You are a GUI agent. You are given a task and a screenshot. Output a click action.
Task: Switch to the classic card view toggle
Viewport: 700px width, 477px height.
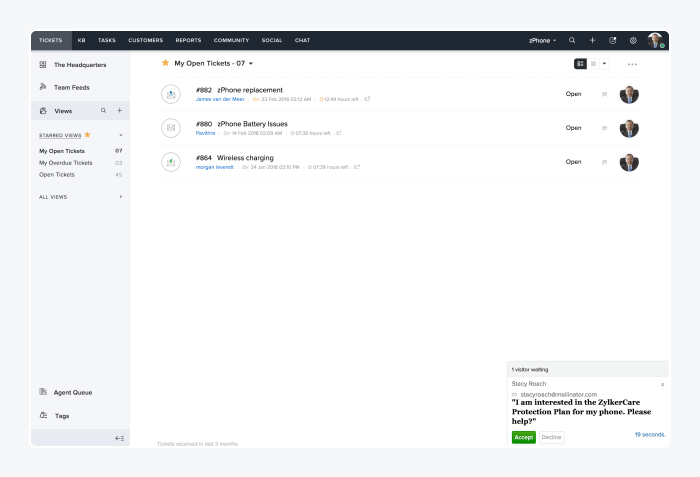pos(580,64)
